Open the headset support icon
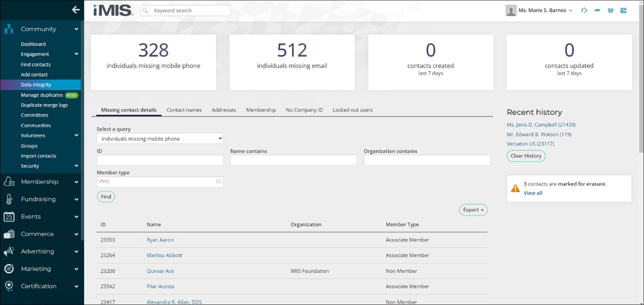This screenshot has width=644, height=305. click(584, 10)
